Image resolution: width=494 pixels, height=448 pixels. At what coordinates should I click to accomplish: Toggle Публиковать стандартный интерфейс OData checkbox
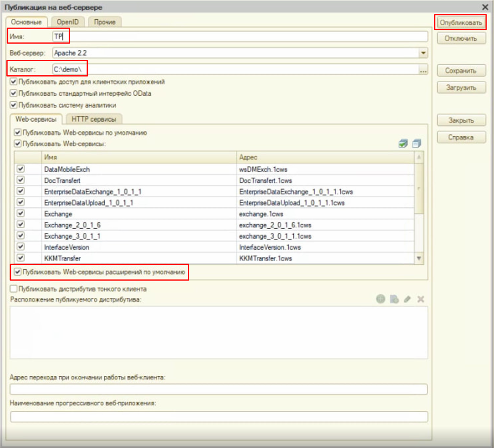click(x=14, y=93)
